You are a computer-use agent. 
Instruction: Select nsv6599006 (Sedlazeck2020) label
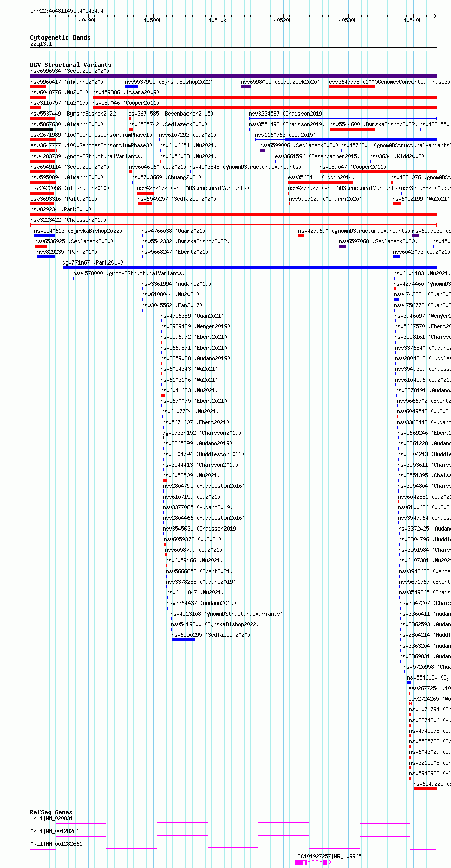(299, 145)
